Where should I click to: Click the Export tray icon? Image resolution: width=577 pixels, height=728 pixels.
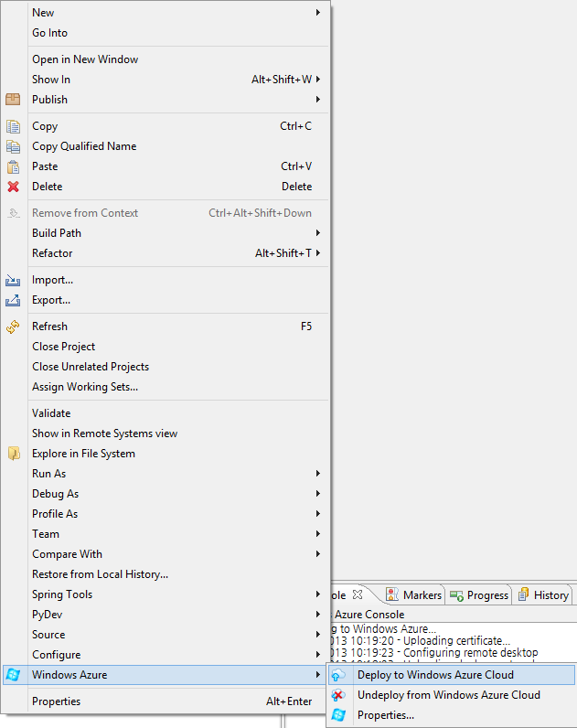(13, 300)
